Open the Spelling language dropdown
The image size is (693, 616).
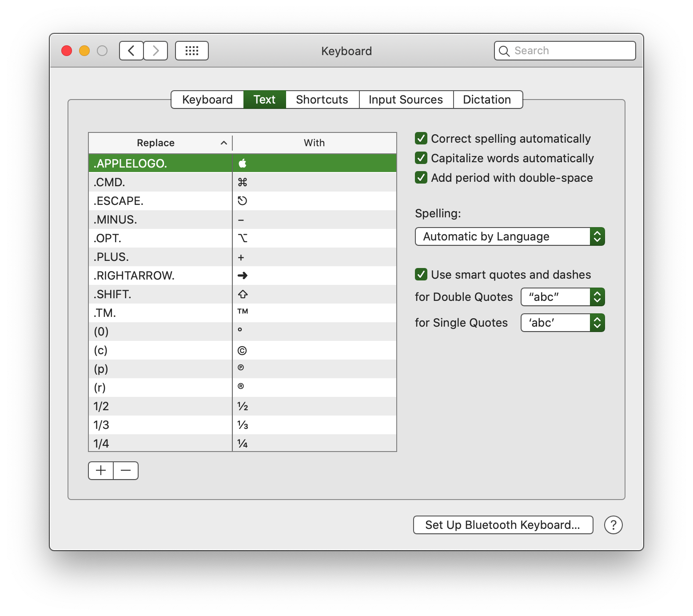point(510,236)
